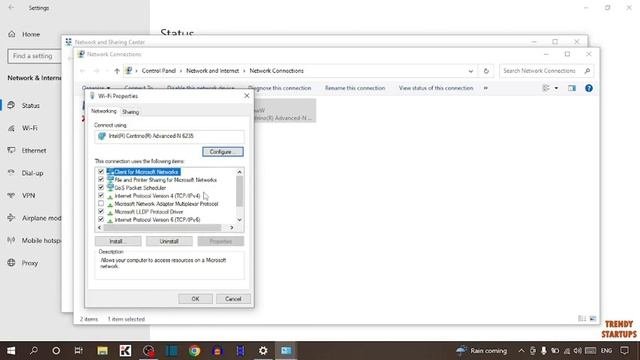The image size is (640, 360).
Task: Close the Wi-Fi Properties dialog
Action: (x=247, y=96)
